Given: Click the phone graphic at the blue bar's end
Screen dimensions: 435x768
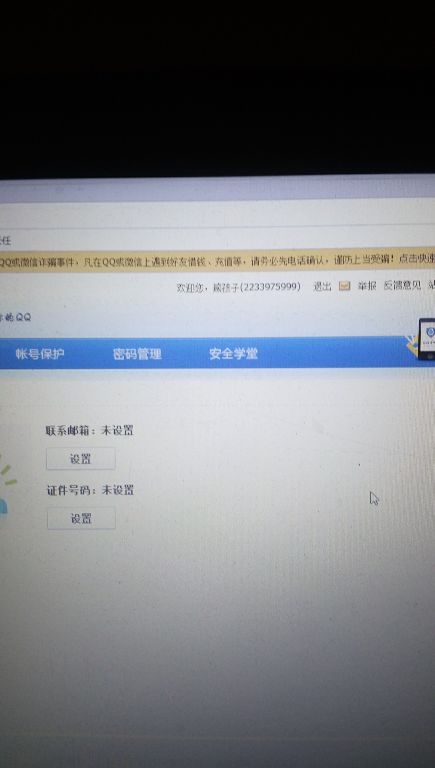Looking at the screenshot, I should click(426, 338).
